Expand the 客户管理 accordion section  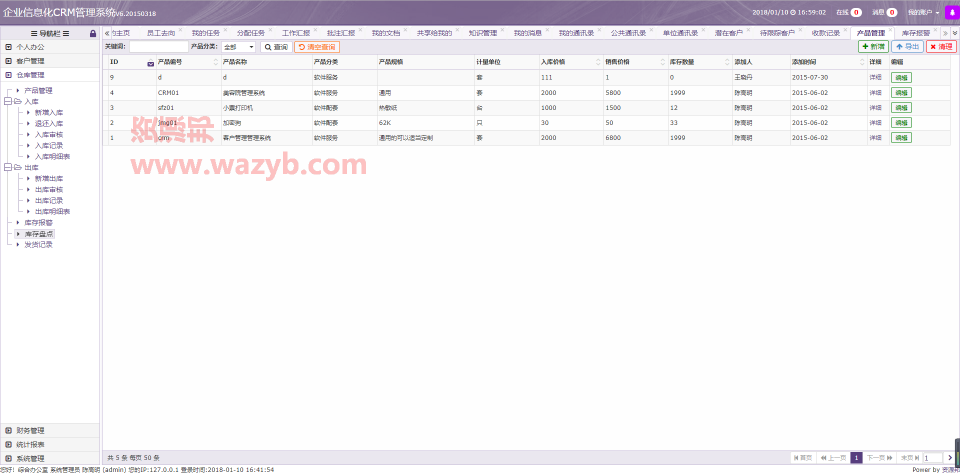click(x=50, y=61)
